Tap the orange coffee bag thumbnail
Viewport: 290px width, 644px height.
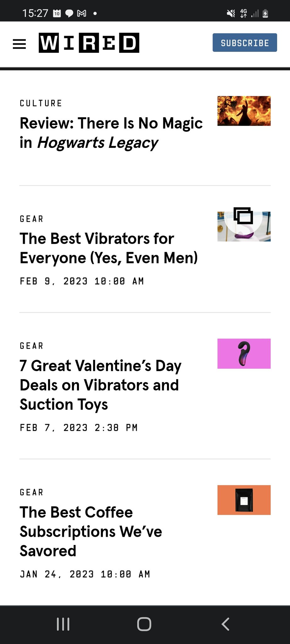244,500
